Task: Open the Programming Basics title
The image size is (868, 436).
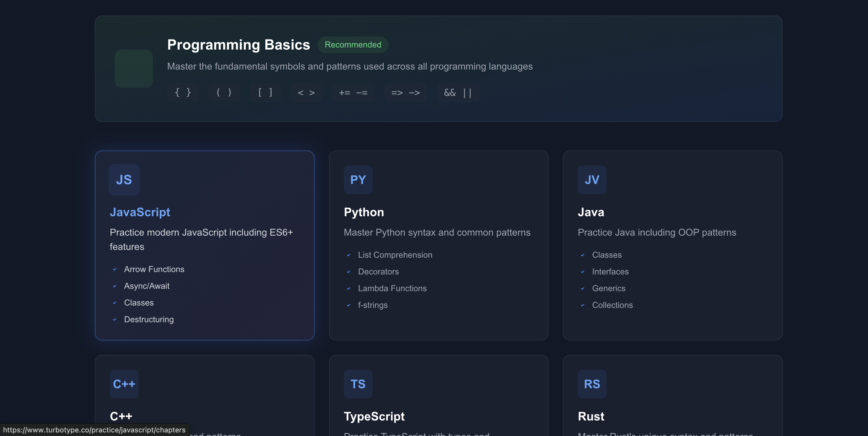Action: click(238, 44)
